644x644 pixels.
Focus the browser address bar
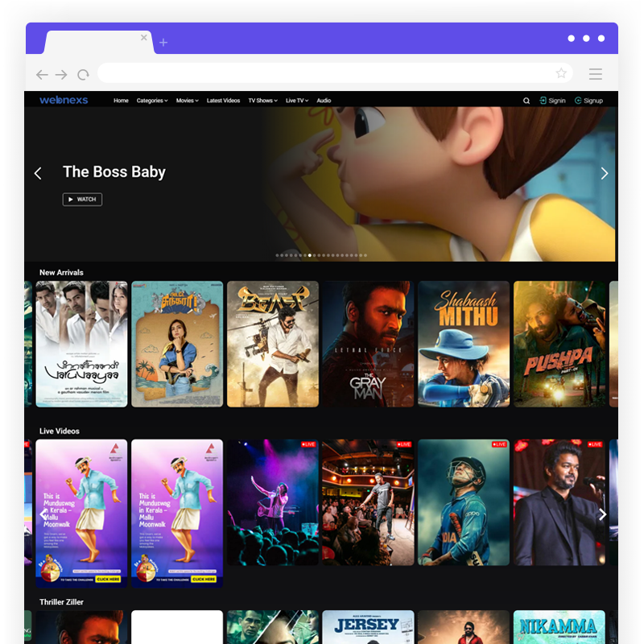(x=335, y=73)
